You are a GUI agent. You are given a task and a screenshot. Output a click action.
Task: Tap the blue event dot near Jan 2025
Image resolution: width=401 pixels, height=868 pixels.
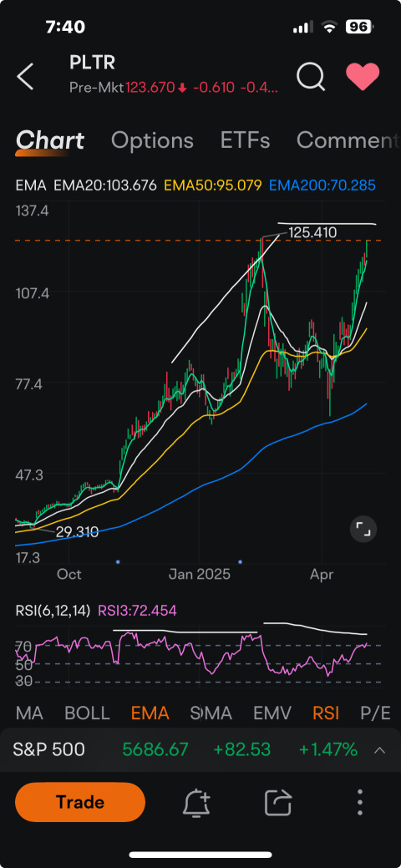pos(241,562)
